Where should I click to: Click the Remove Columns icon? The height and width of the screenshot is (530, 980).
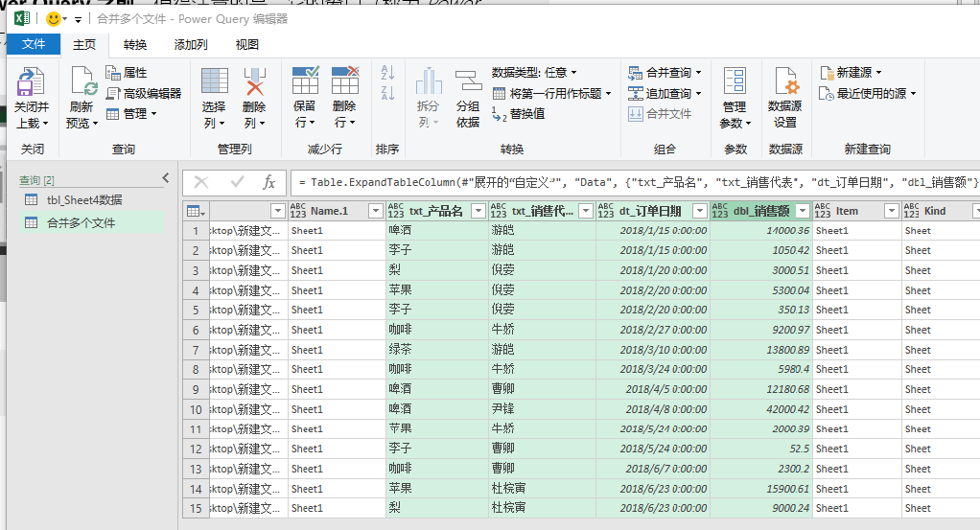pyautogui.click(x=254, y=83)
